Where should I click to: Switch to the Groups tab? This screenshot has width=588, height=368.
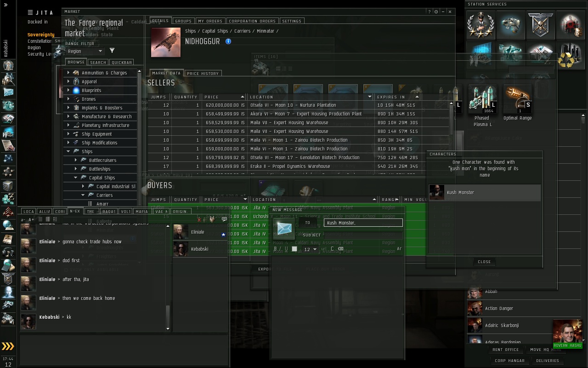click(x=183, y=21)
